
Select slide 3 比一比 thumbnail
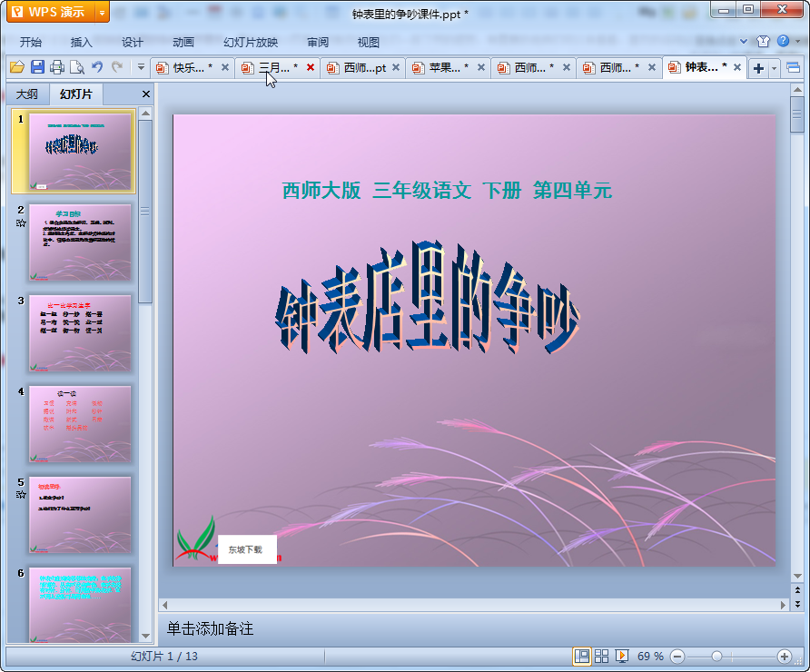80,333
